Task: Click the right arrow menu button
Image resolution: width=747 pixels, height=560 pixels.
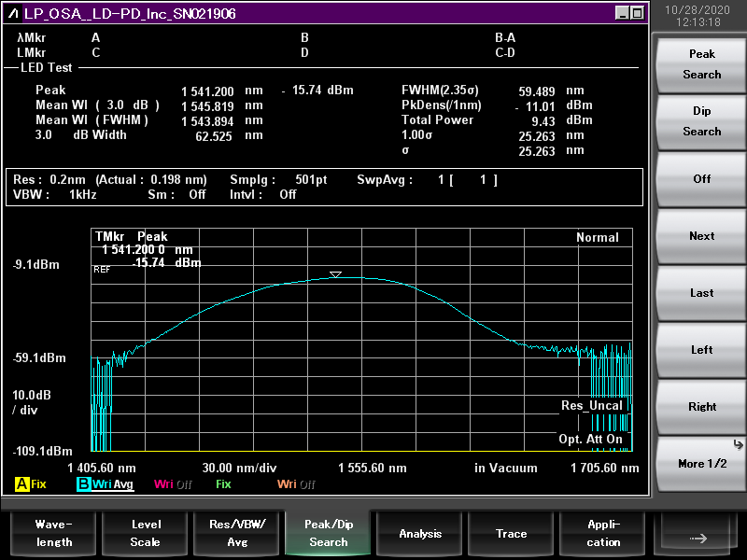Action: point(698,535)
